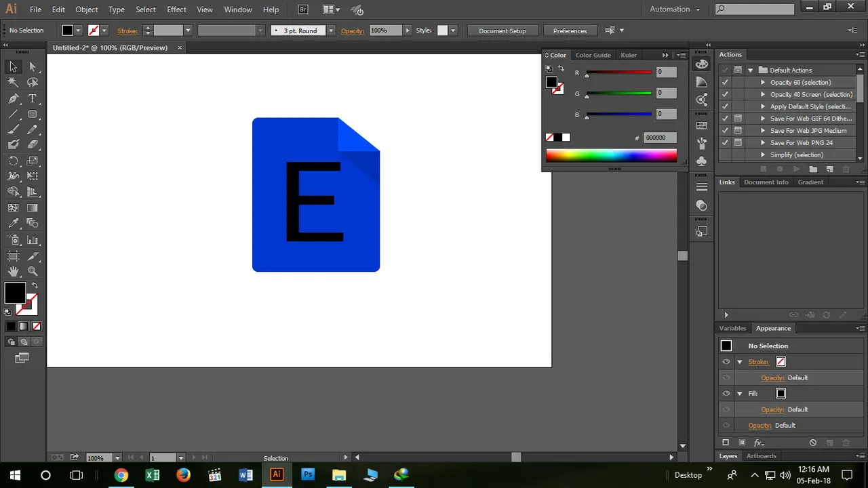Toggle checkmark for Apply Default Style action
Image resolution: width=868 pixels, height=488 pixels.
725,106
